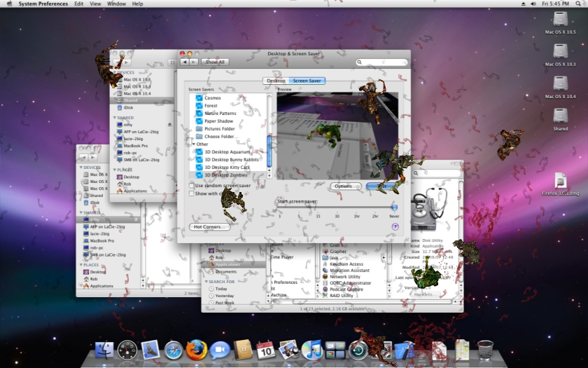Click the System Preferences search field
Viewport: 588px width, 368px height.
click(381, 62)
